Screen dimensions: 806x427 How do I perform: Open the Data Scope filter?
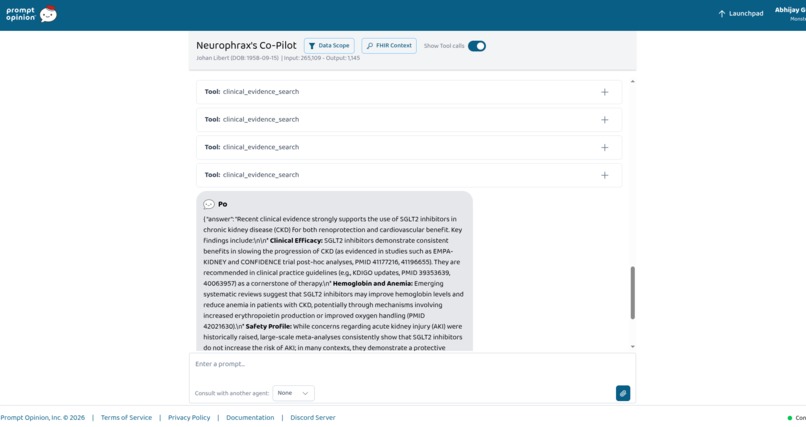329,46
